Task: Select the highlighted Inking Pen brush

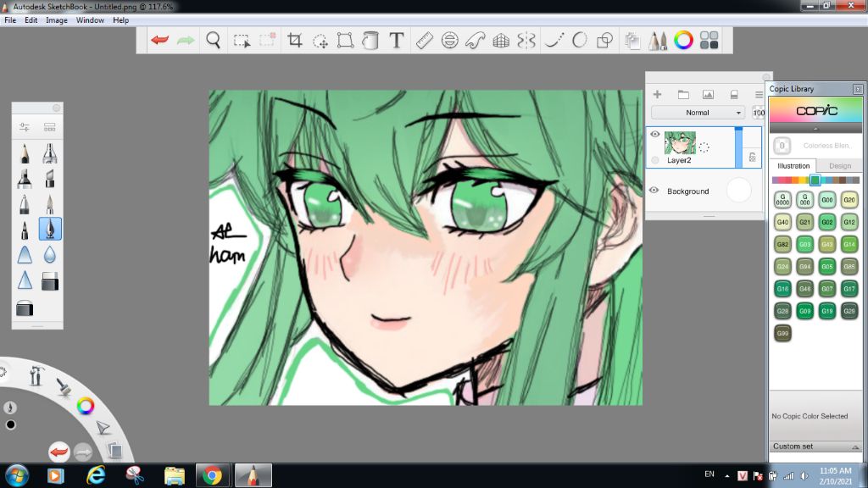Action: pos(50,229)
